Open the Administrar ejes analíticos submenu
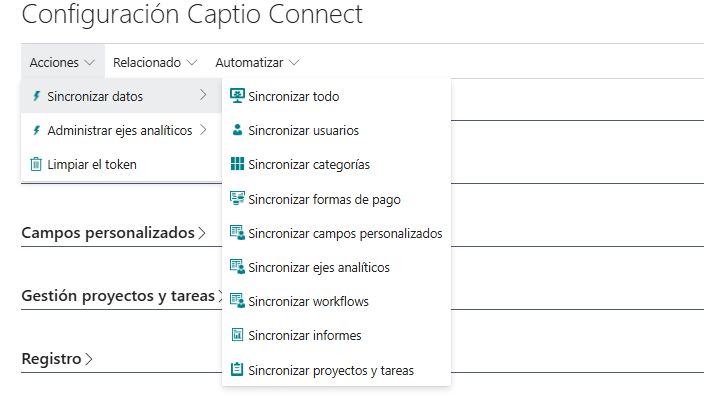The height and width of the screenshot is (405, 704). [x=120, y=130]
